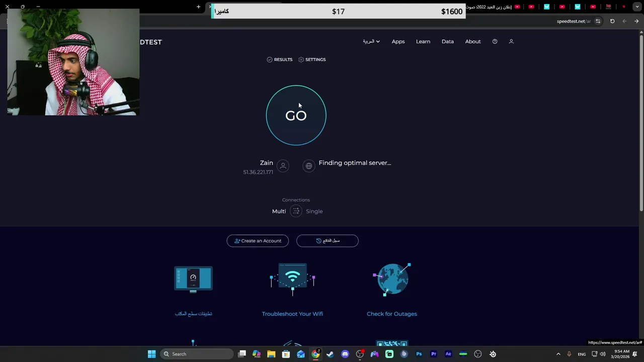Image resolution: width=644 pixels, height=362 pixels.
Task: Open Steam from the taskbar
Action: [330, 354]
